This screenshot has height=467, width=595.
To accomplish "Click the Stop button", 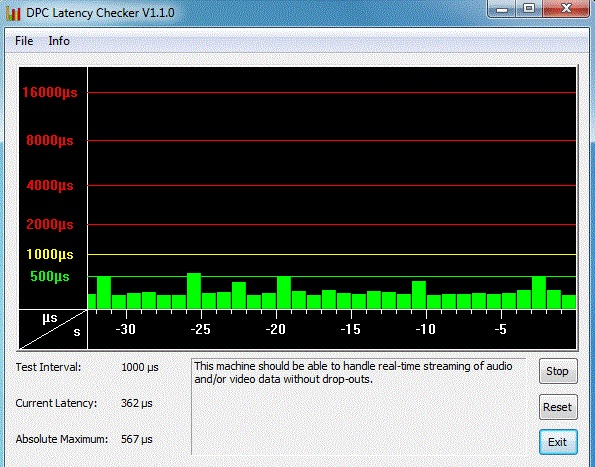I will (x=558, y=371).
